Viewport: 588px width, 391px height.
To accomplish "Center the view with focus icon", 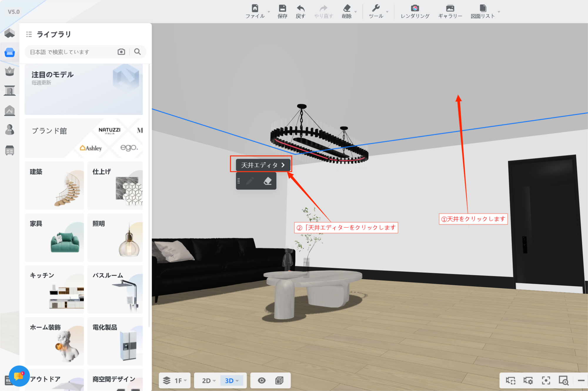I will tap(546, 380).
